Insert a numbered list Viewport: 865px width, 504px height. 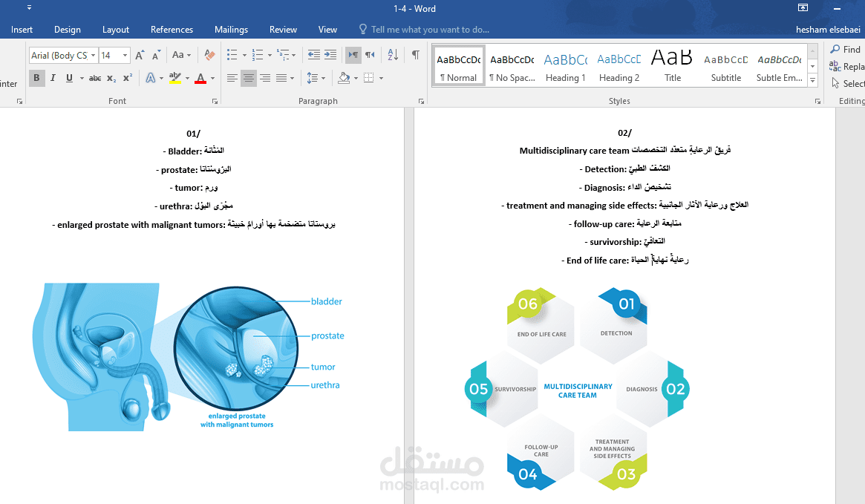(x=258, y=55)
